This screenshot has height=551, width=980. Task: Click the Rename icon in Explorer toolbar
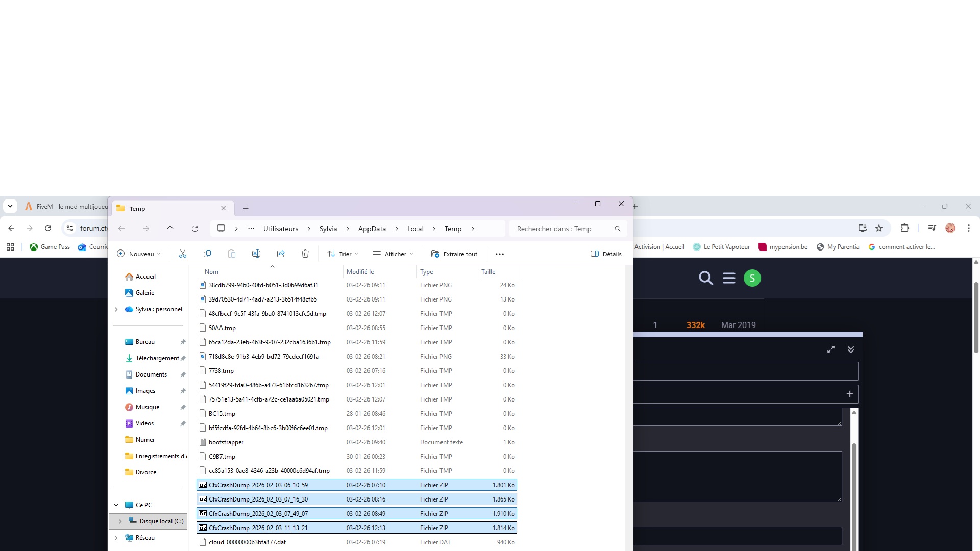(256, 254)
